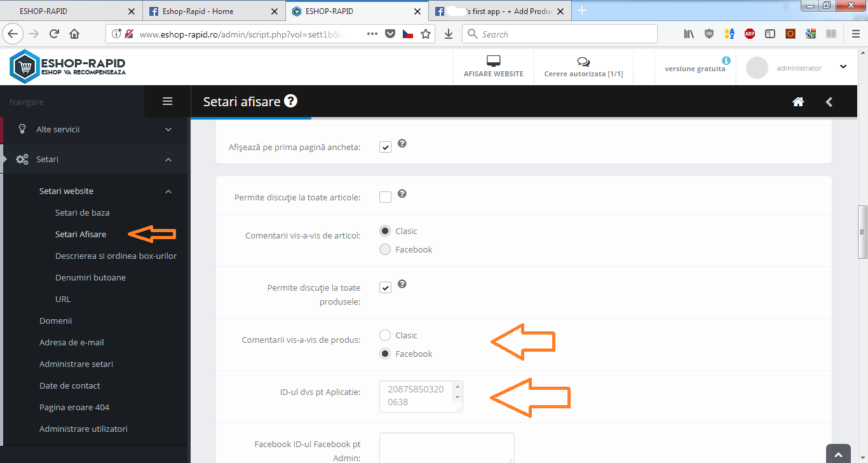The width and height of the screenshot is (868, 463).
Task: Click the Alte servicii lightbulb icon
Action: click(x=22, y=129)
